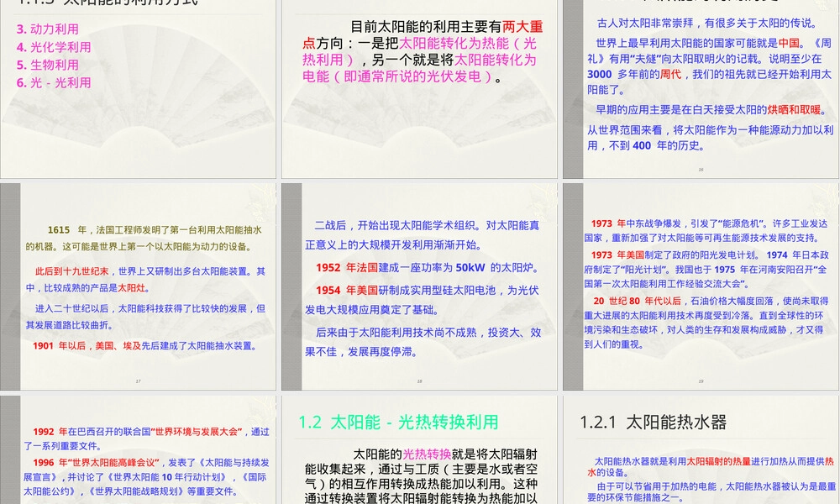The width and height of the screenshot is (840, 504).
Task: Click the line '后来由于太阳能利用技术尚不成熟'
Action: 428,333
